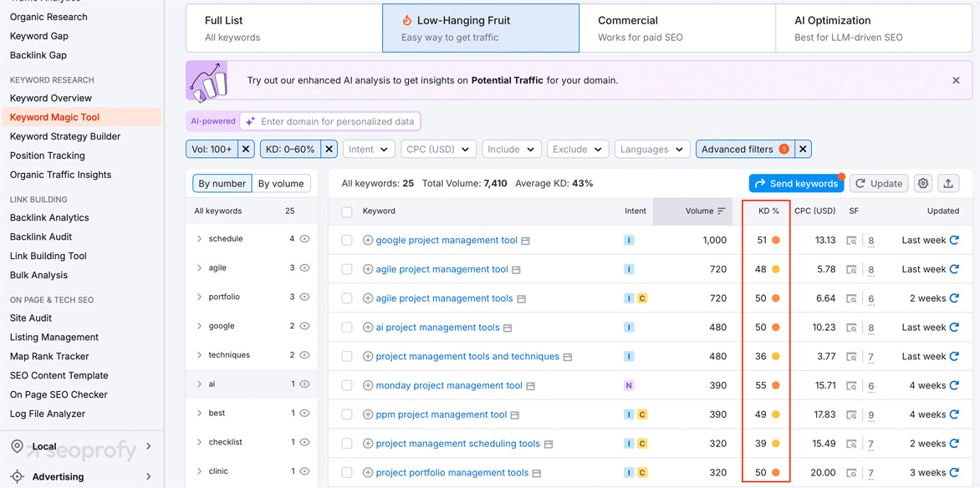Click SF count 8 for 'google project management tool'
The image size is (980, 488).
point(870,241)
